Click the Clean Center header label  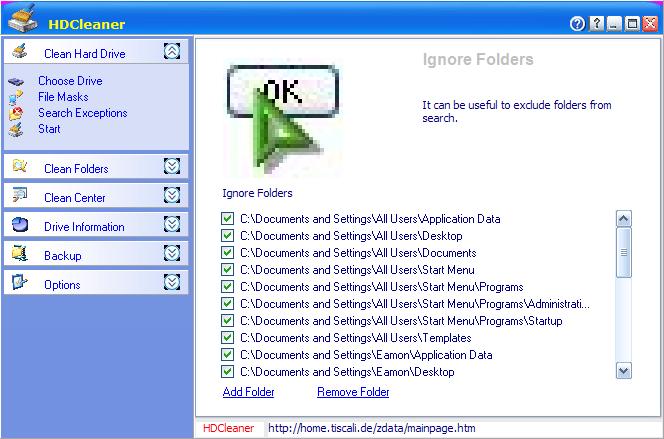tap(75, 198)
